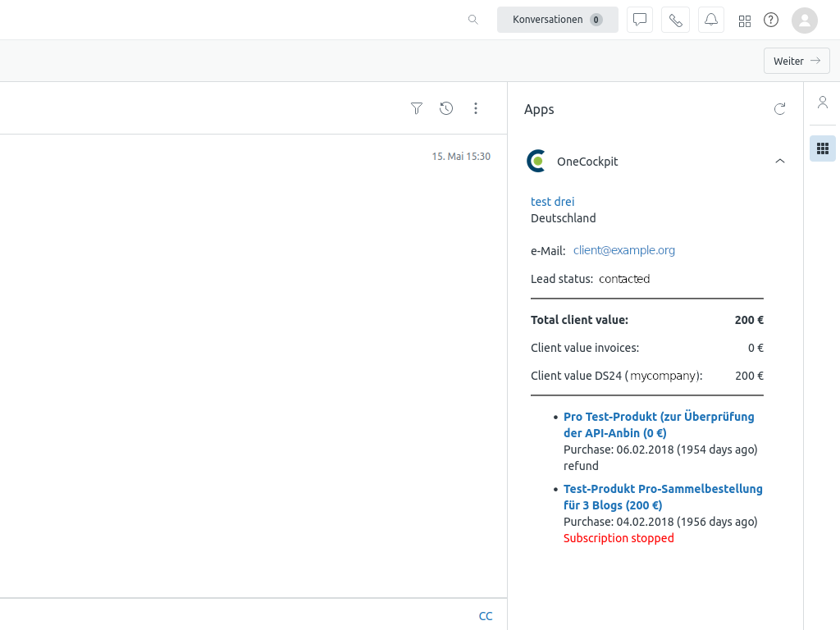
Task: Click the CC link
Action: pyautogui.click(x=486, y=616)
